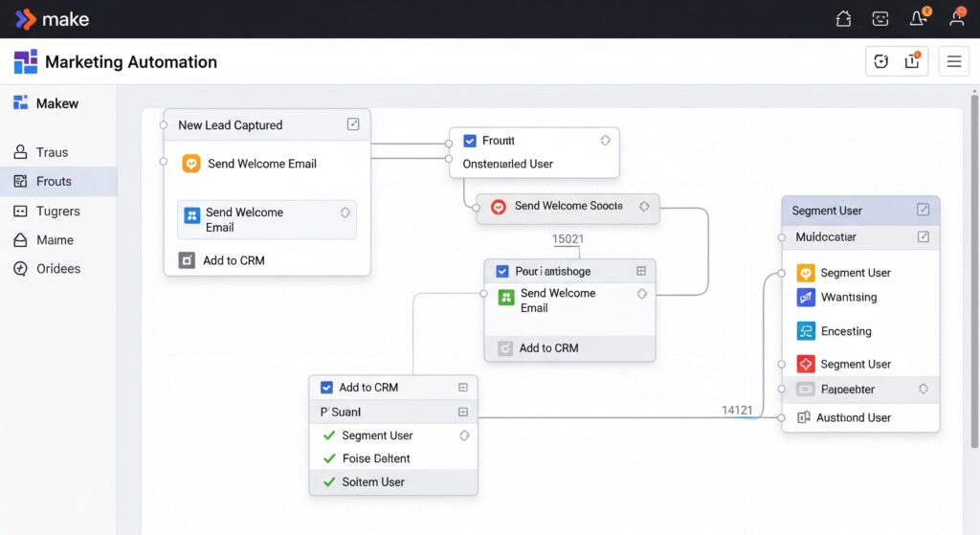Open the user profile icon
This screenshot has width=980, height=535.
point(958,18)
